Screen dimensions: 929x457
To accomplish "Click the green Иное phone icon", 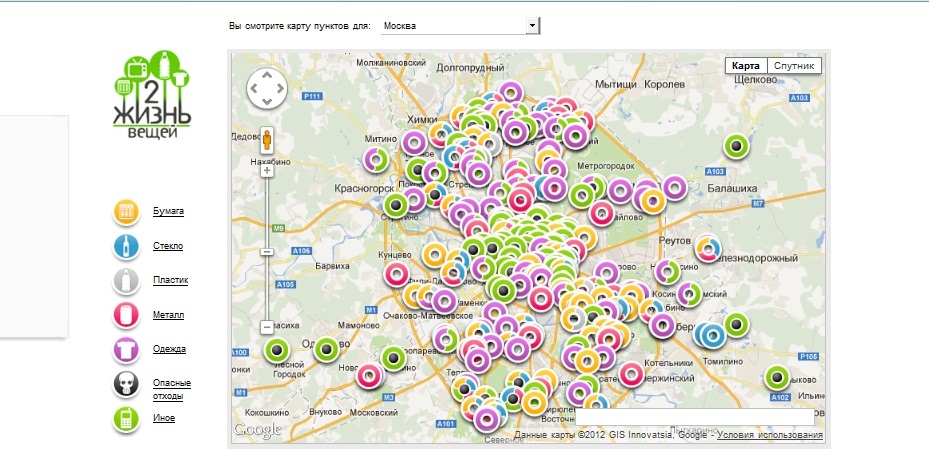I will (125, 419).
